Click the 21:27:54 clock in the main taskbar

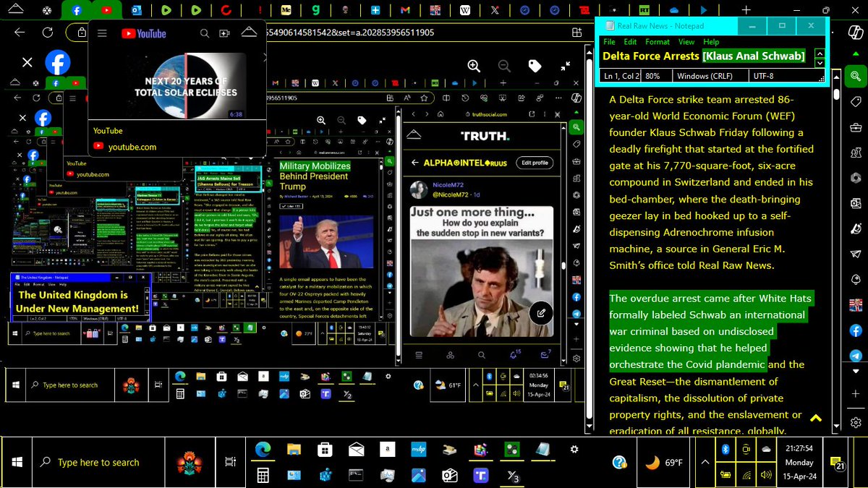[799, 449]
